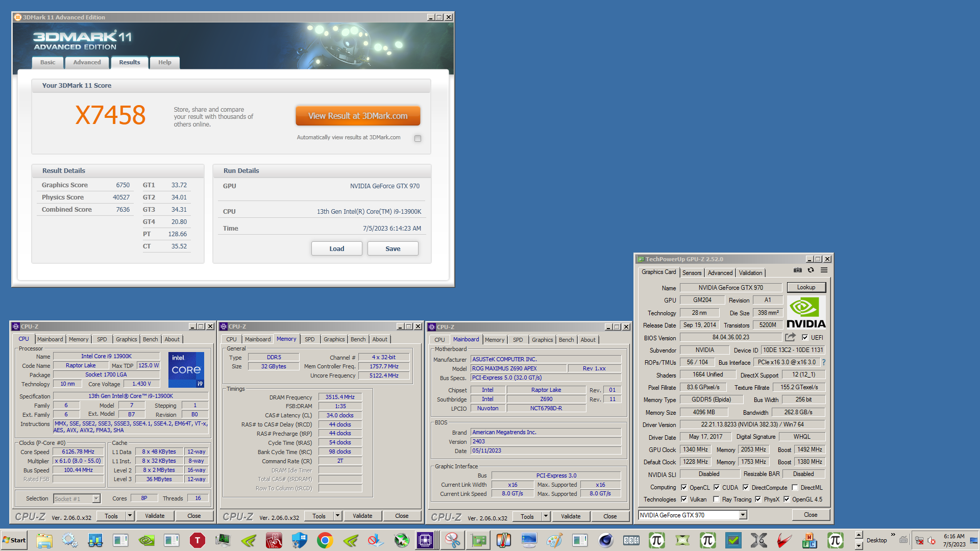Open the 335 counter taskbar icon
This screenshot has height=551, width=980.
631,540
